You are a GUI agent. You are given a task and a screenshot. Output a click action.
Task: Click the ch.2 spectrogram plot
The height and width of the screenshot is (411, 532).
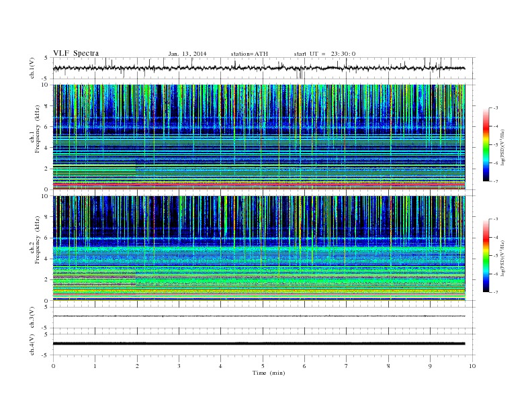pos(259,248)
